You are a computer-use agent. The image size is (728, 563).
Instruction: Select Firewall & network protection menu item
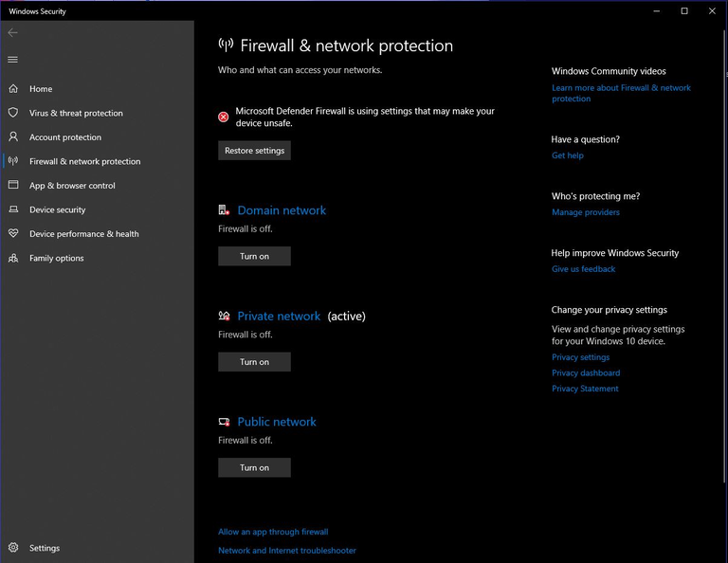(x=84, y=161)
